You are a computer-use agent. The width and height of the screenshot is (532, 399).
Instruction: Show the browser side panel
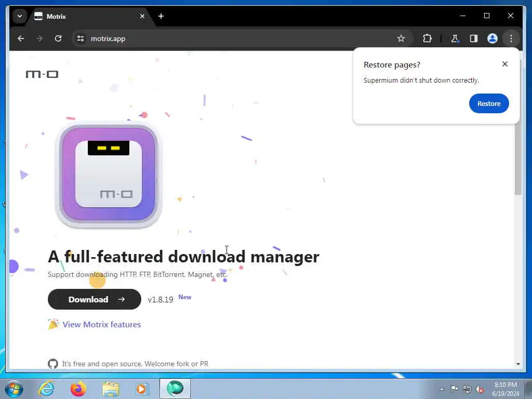point(474,38)
